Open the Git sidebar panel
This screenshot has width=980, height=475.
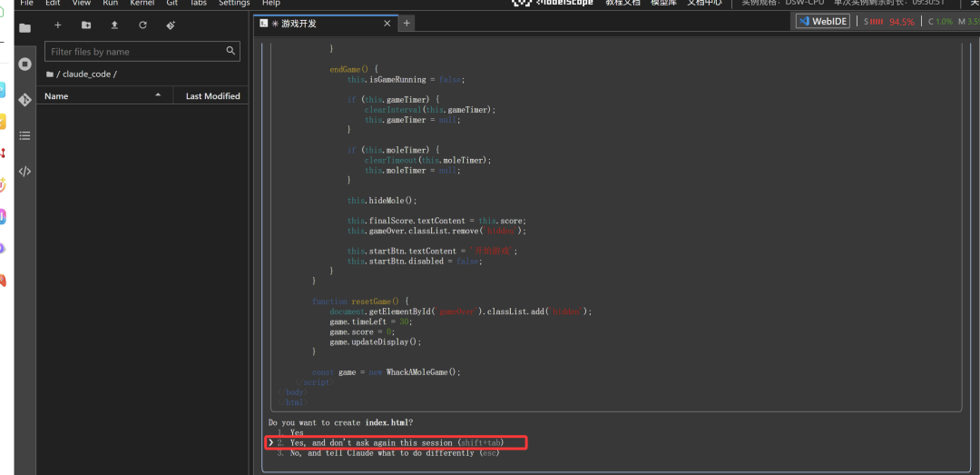pyautogui.click(x=24, y=100)
